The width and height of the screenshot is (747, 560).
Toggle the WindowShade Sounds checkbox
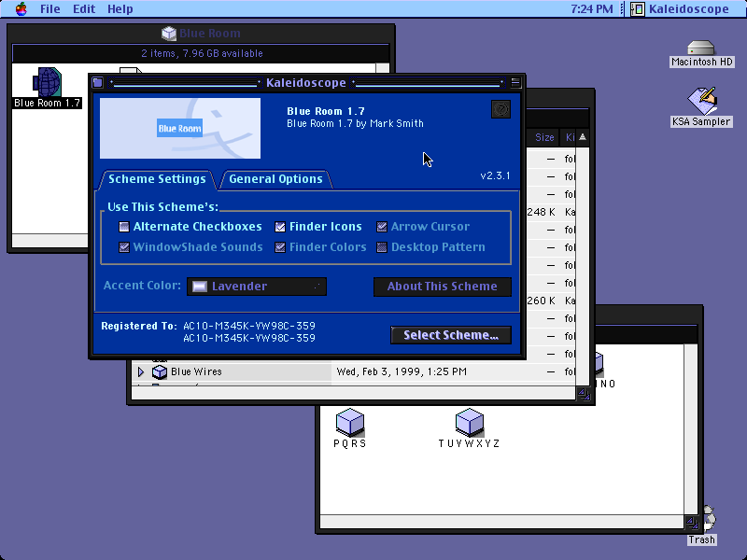124,247
